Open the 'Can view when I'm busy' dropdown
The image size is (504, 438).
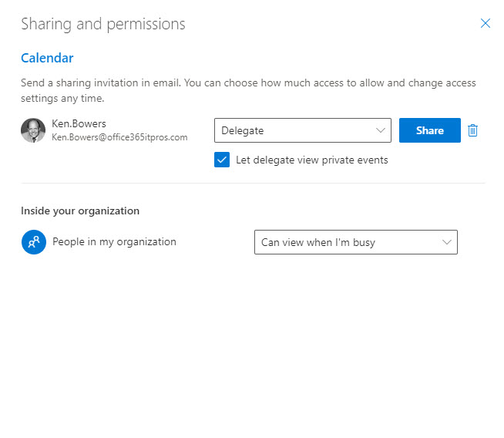click(356, 242)
